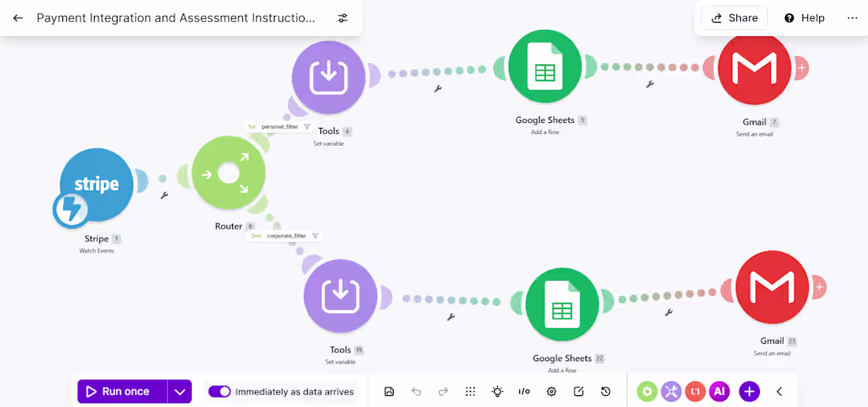
Task: Add a module after Gmail 23 plus
Action: pyautogui.click(x=819, y=288)
